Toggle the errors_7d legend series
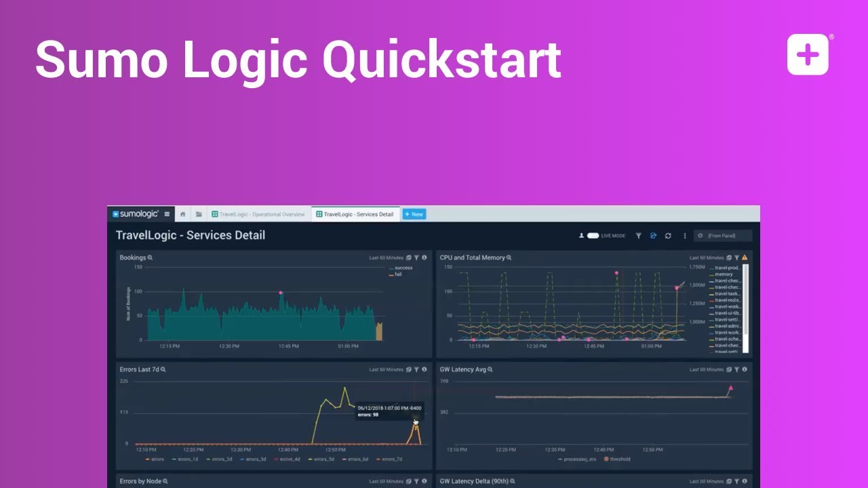 pyautogui.click(x=389, y=459)
